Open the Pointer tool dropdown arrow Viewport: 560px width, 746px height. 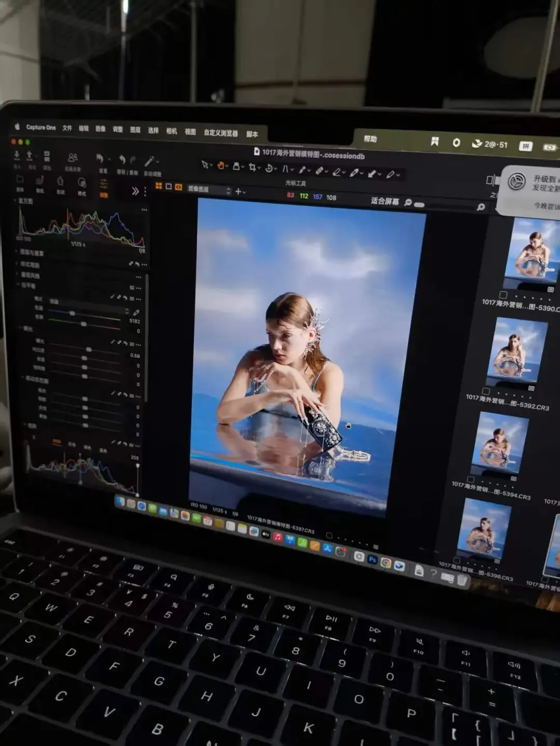(x=211, y=166)
